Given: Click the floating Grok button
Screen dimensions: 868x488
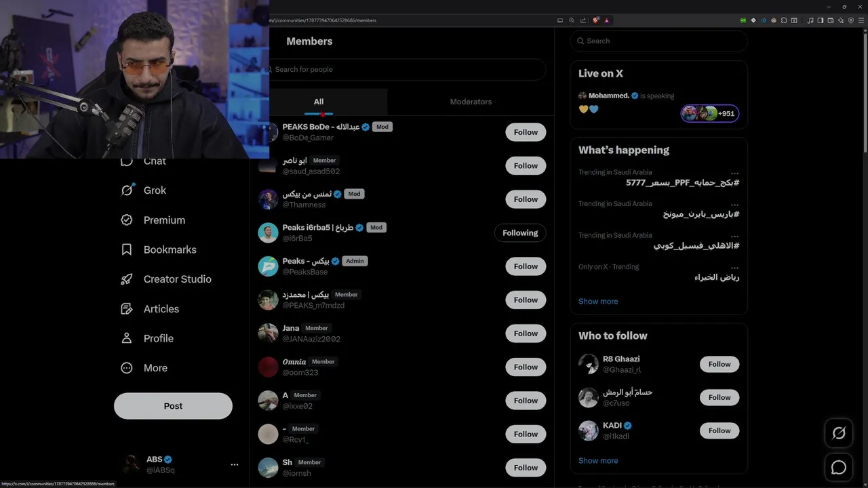Looking at the screenshot, I should [x=839, y=433].
